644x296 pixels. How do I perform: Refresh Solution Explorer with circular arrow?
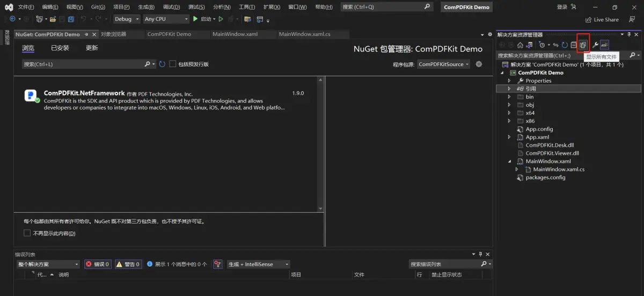[565, 45]
